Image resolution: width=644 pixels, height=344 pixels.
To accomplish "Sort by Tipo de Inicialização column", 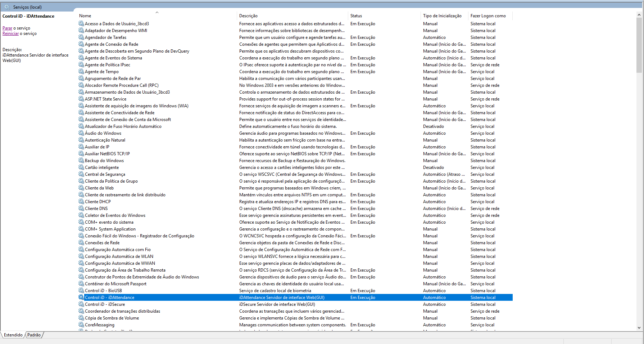I will [x=444, y=16].
